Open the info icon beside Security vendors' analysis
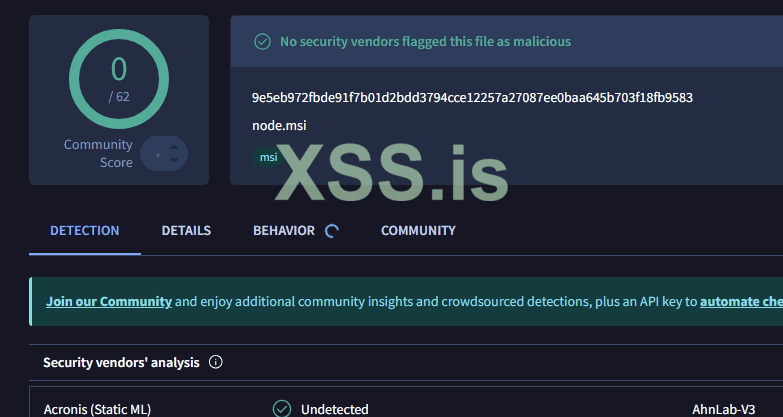Screen dimensions: 783x417 pos(216,362)
